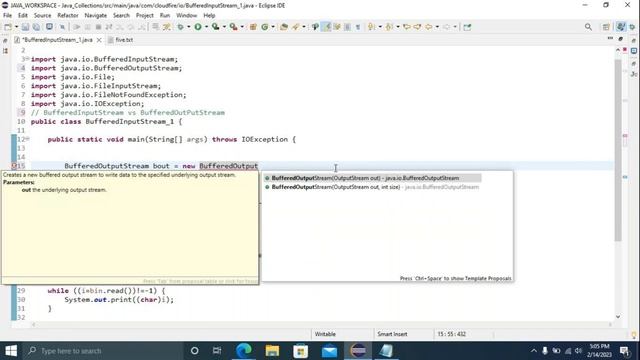
Task: Expand the Coverage dropdown arrow
Action: (224, 27)
